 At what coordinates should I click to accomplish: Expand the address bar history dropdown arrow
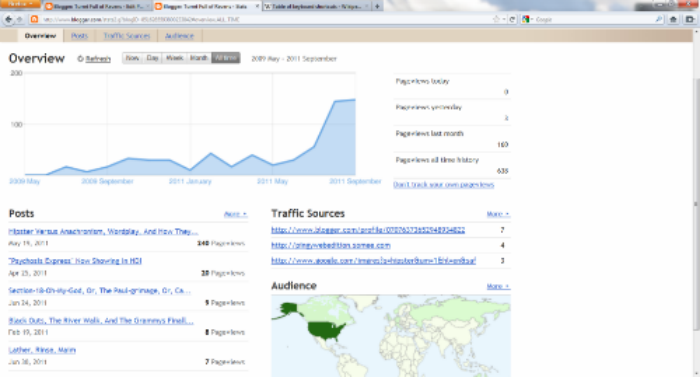pyautogui.click(x=504, y=19)
